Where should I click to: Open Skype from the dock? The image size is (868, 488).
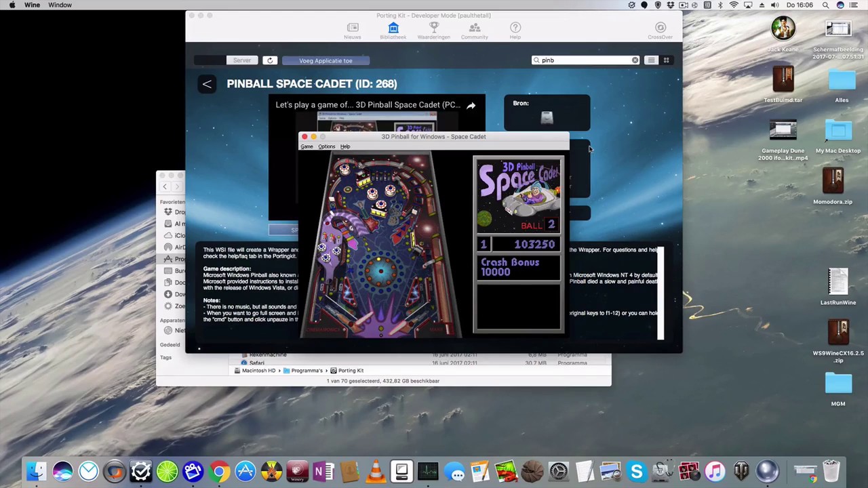coord(636,471)
